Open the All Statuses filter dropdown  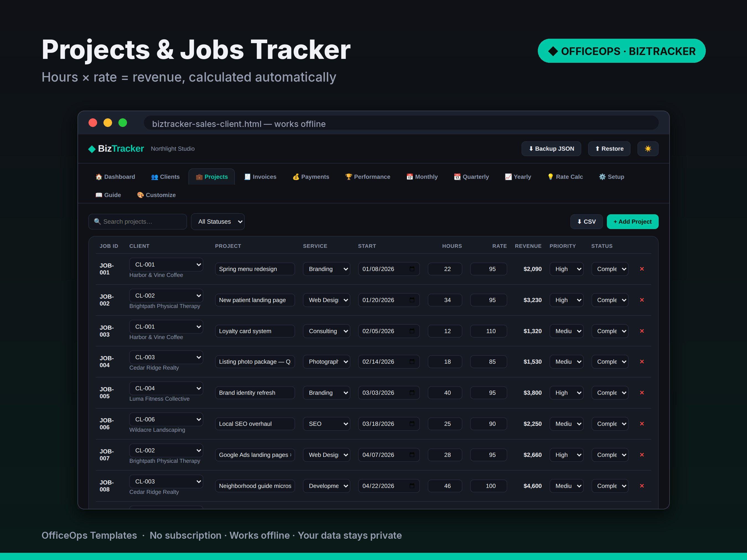pos(218,222)
